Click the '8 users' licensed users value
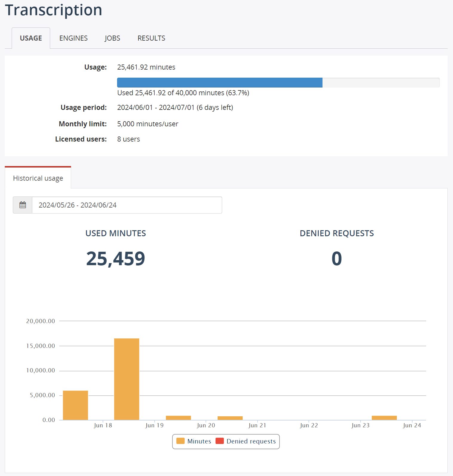 pos(128,139)
